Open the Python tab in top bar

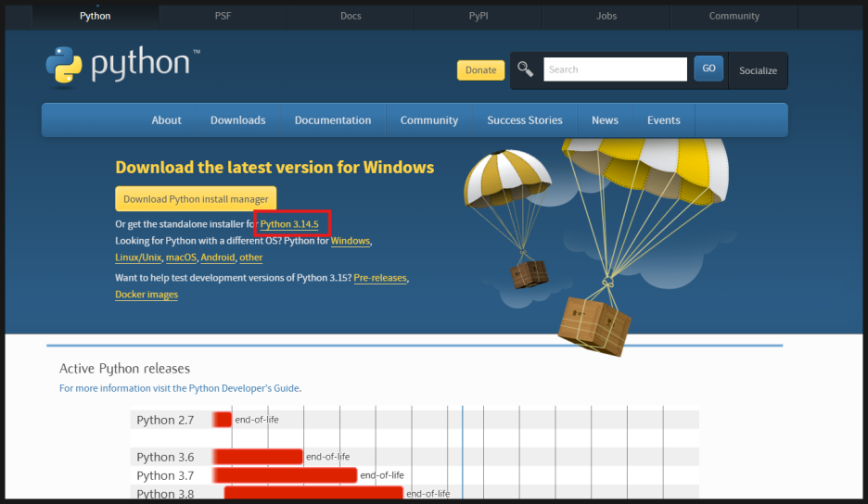[x=96, y=16]
